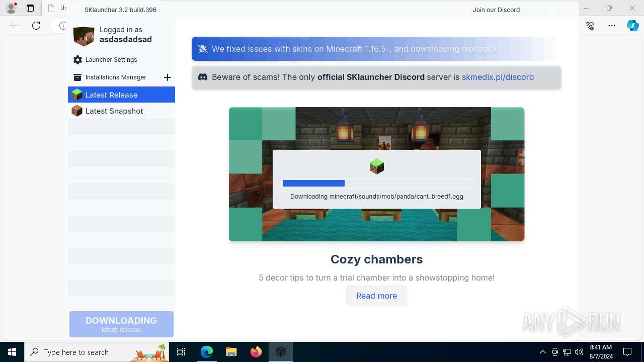Click the grass block icon in download dialog
This screenshot has height=362, width=644.
377,166
